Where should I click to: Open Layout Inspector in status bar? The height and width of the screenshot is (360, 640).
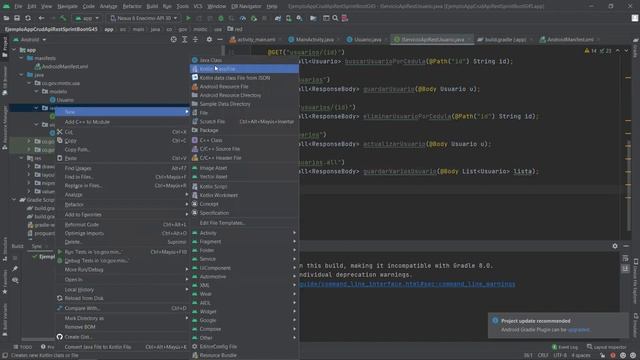pyautogui.click(x=607, y=347)
